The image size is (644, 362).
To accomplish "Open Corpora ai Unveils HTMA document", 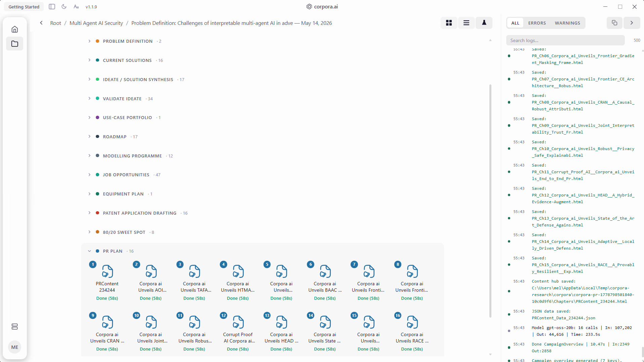I will tap(238, 281).
